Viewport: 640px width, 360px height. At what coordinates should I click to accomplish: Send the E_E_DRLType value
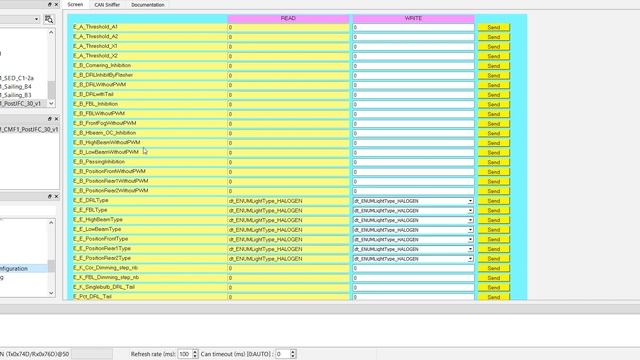[493, 201]
